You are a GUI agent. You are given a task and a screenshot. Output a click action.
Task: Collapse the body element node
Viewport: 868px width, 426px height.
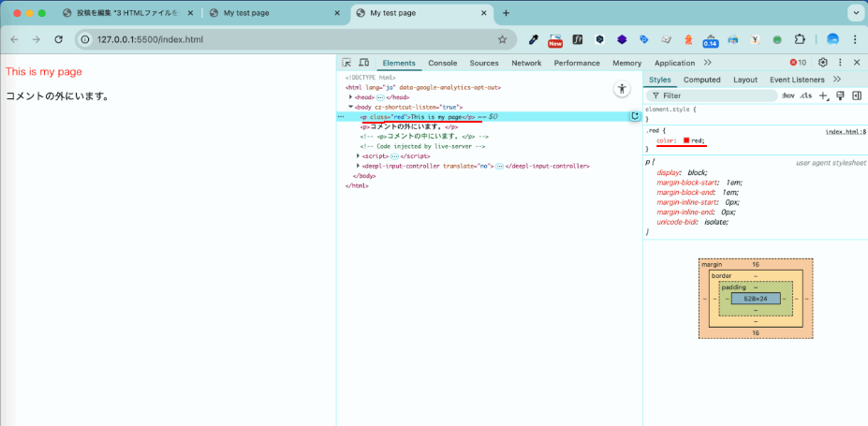click(350, 107)
